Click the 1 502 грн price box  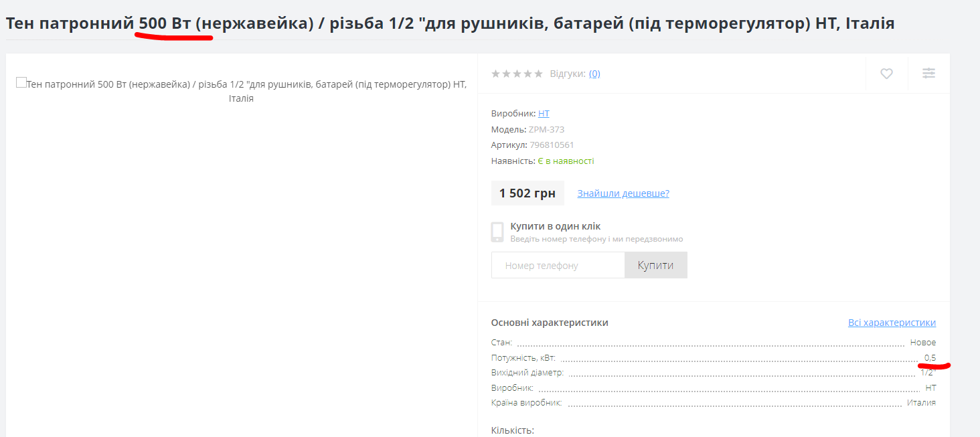[x=527, y=193]
